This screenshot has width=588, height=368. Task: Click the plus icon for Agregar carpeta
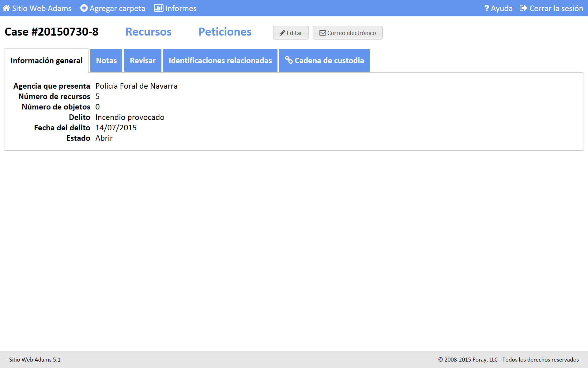[84, 8]
